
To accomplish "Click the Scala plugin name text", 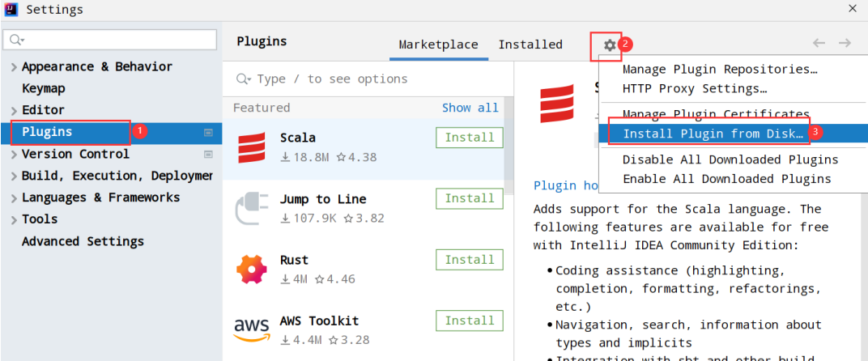I will point(298,138).
